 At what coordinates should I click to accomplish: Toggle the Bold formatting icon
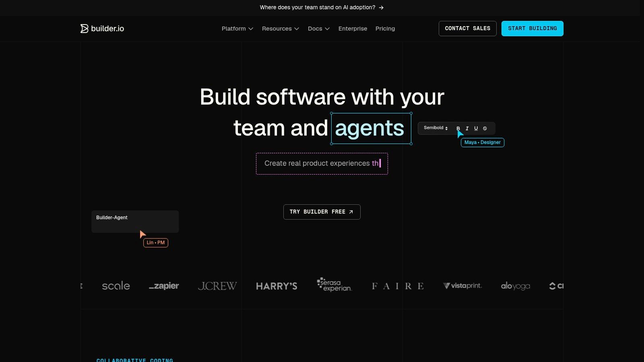point(458,128)
